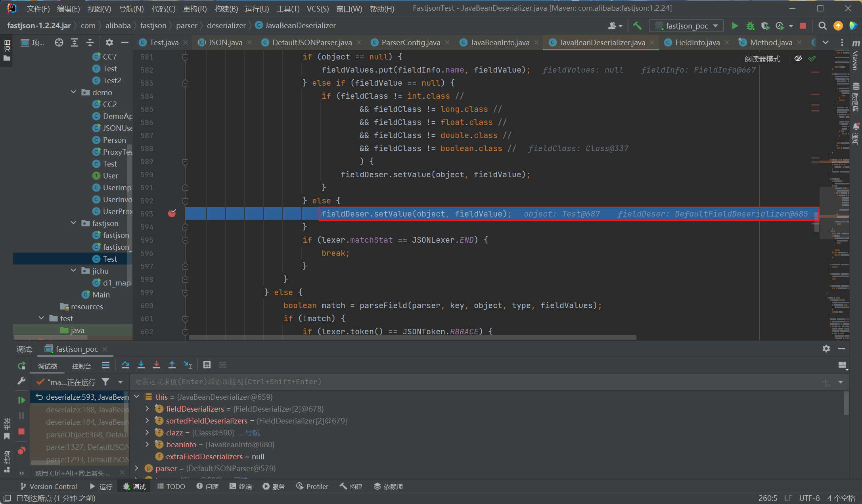The width and height of the screenshot is (862, 504).
Task: Click the Run to Cursor icon
Action: [x=188, y=365]
